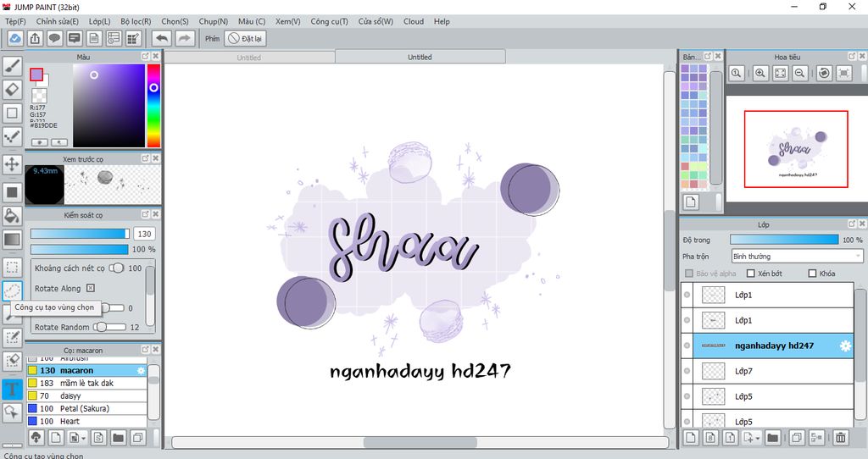868x459 pixels.
Task: Add a new folder in layer panel
Action: click(773, 438)
